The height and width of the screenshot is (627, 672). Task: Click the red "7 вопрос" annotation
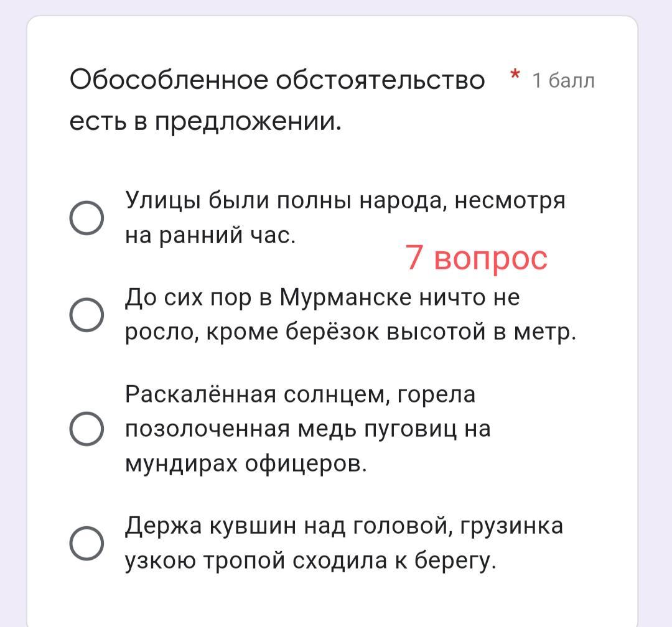coord(476,258)
